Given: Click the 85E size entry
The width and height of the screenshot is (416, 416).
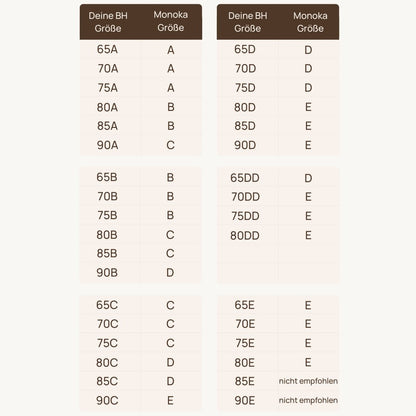Looking at the screenshot, I should pyautogui.click(x=245, y=381).
